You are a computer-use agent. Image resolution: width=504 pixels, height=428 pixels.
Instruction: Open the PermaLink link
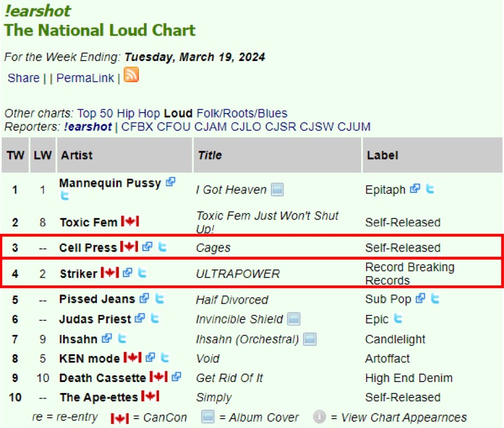tap(85, 78)
